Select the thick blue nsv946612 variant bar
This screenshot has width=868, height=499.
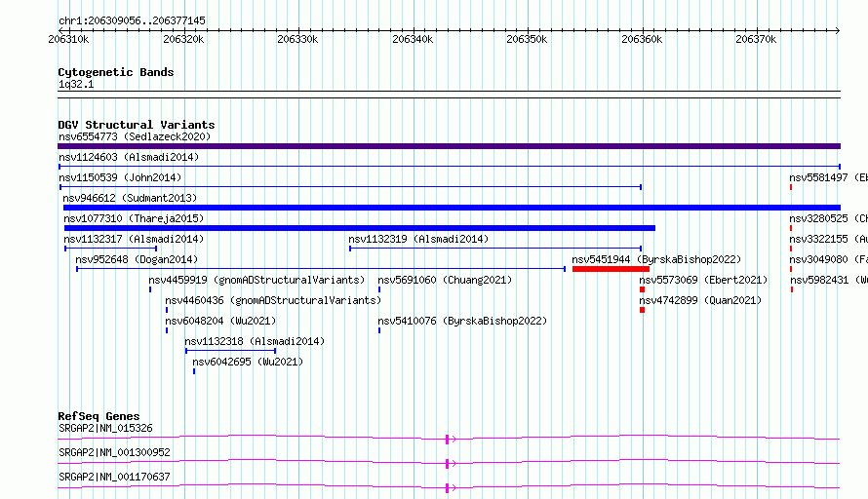[x=452, y=208]
